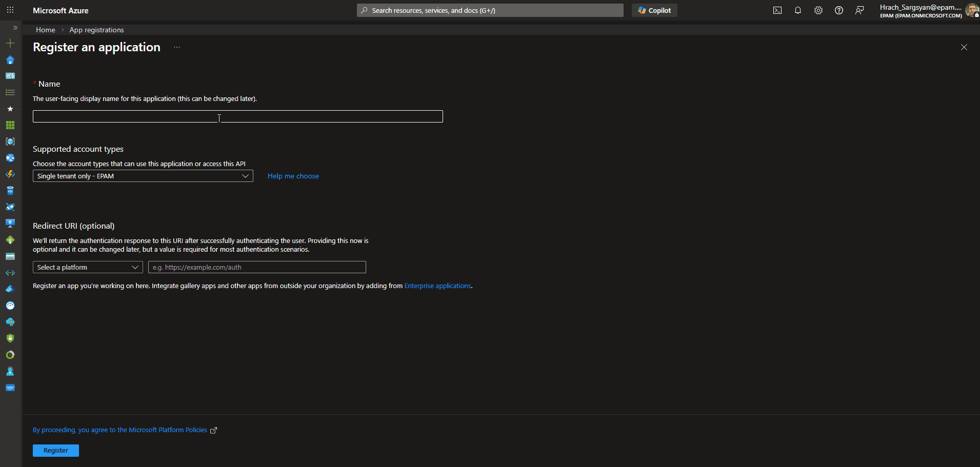Send Feedback via the feedback icon
This screenshot has width=980, height=467.
click(860, 10)
